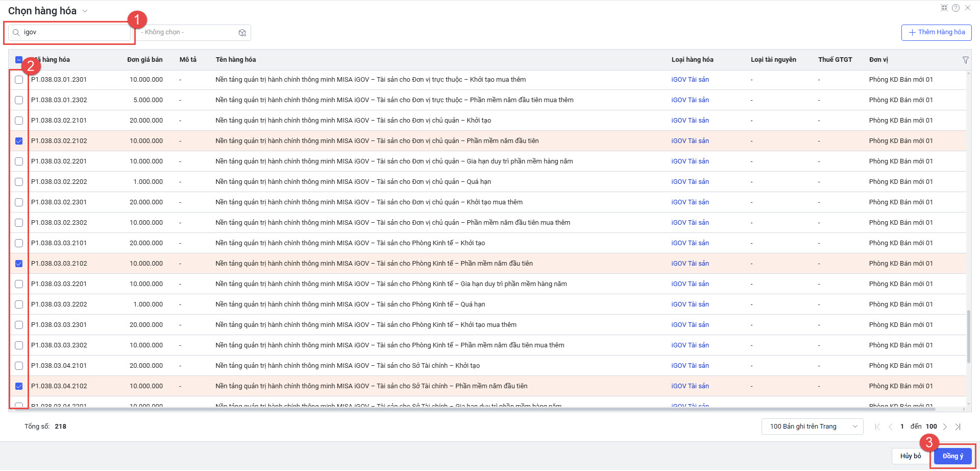Click the column filter funnel icon
Viewport: 980px width, 471px height.
tap(965, 60)
